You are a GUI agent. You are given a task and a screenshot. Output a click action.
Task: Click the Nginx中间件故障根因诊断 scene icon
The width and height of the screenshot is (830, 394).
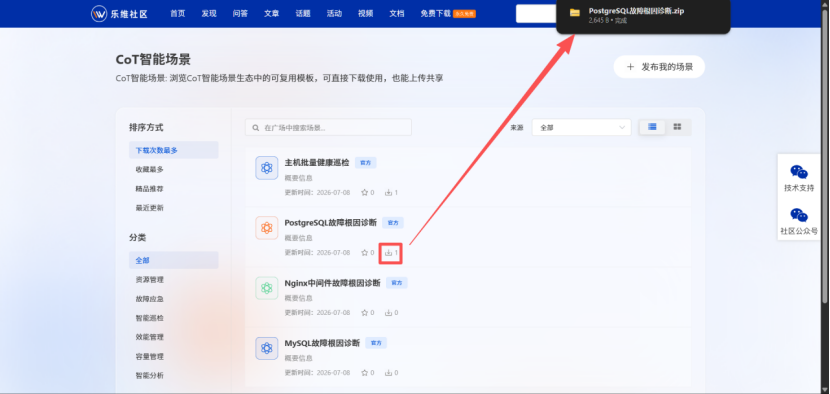coord(267,288)
